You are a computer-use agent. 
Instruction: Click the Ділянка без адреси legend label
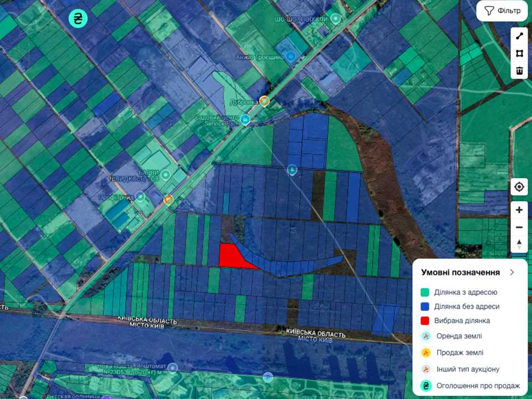click(467, 306)
